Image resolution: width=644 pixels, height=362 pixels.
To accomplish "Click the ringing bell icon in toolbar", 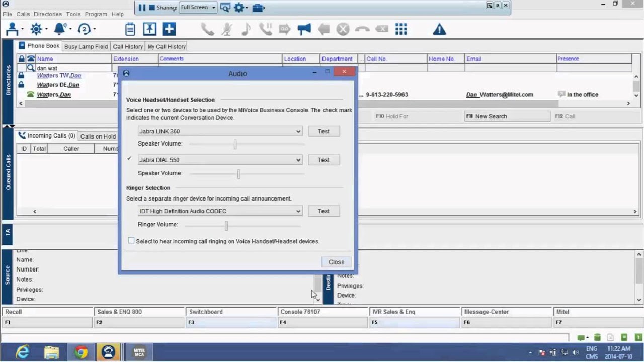I will coord(60,29).
